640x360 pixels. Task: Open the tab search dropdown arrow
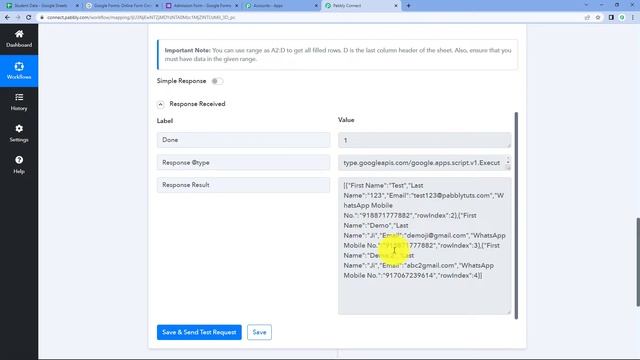pos(586,5)
